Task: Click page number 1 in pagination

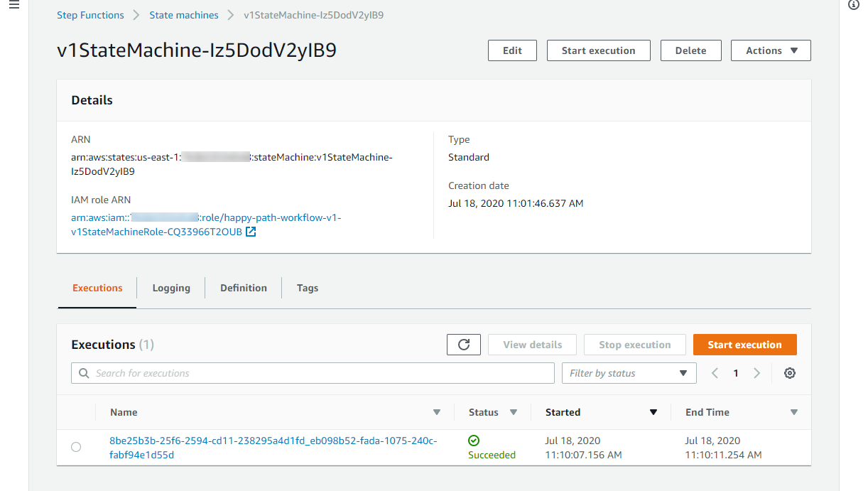Action: tap(736, 373)
